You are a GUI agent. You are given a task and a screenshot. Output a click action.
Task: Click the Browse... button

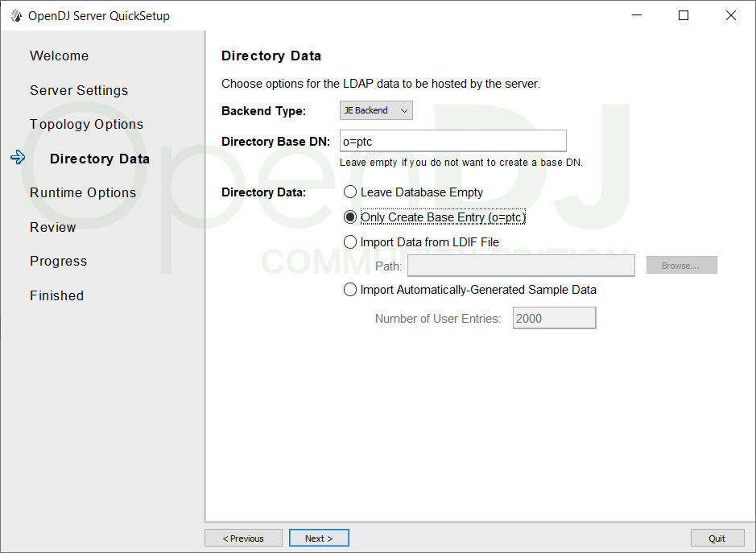coord(681,265)
